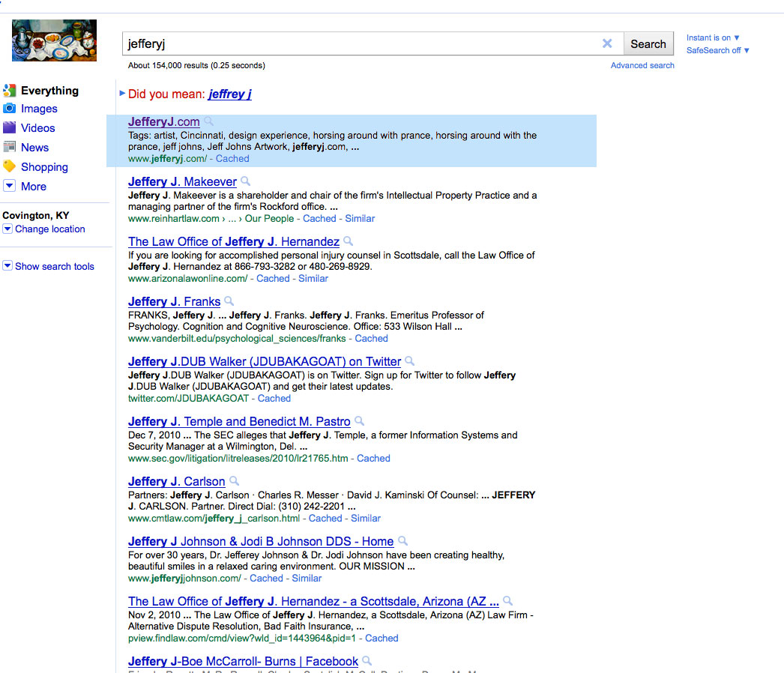
Task: Click the Shopping tag icon
Action: pyautogui.click(x=9, y=166)
